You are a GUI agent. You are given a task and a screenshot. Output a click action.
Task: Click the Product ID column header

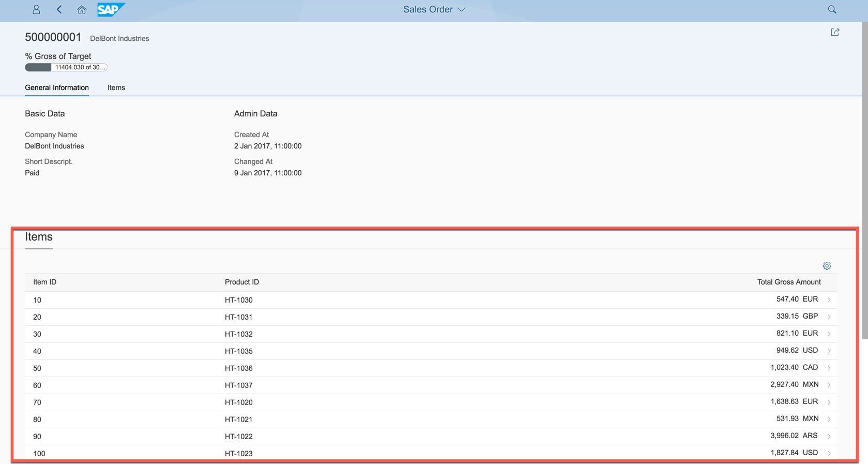[242, 282]
